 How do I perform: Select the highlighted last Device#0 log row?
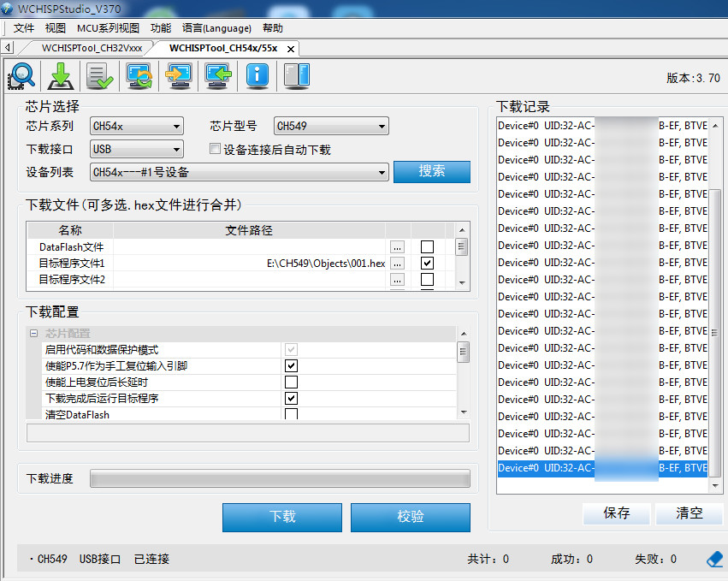pyautogui.click(x=602, y=468)
